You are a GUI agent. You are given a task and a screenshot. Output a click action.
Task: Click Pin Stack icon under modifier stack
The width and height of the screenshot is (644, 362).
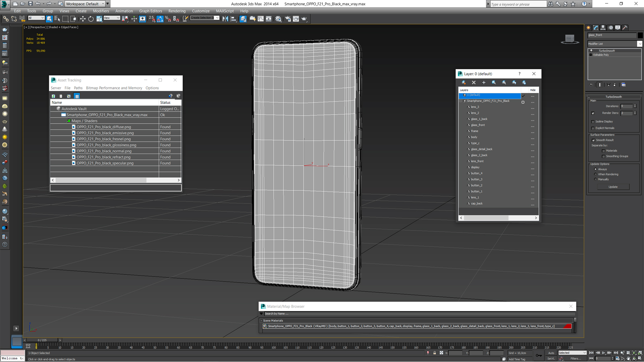pyautogui.click(x=591, y=85)
